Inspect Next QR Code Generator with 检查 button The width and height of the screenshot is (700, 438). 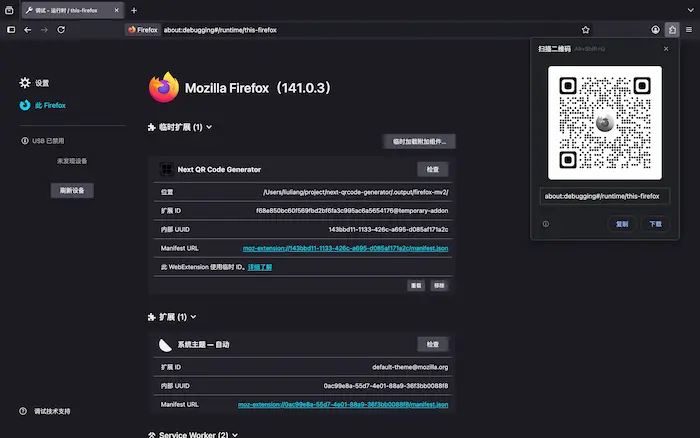[x=433, y=169]
